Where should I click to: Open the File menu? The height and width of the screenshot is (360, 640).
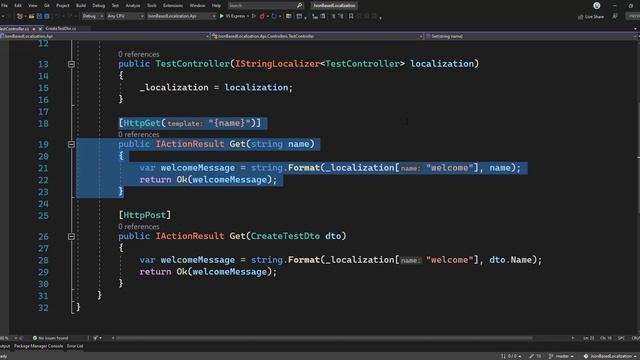4,5
